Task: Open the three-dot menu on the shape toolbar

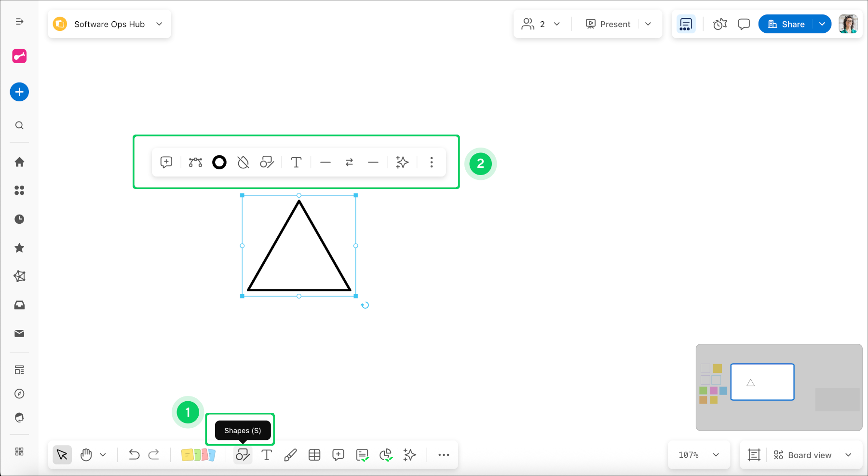Action: click(x=431, y=162)
